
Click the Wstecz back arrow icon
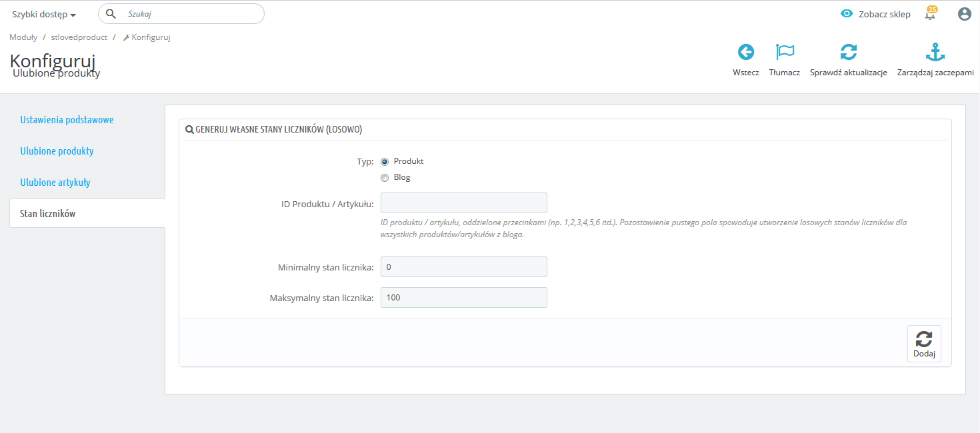[x=745, y=52]
